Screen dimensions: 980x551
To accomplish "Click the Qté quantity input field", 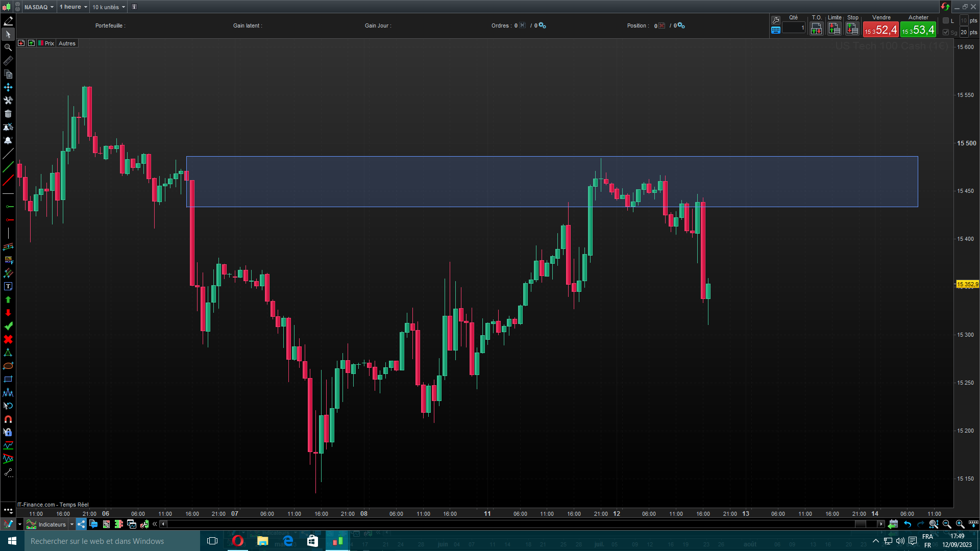I will 794,28.
